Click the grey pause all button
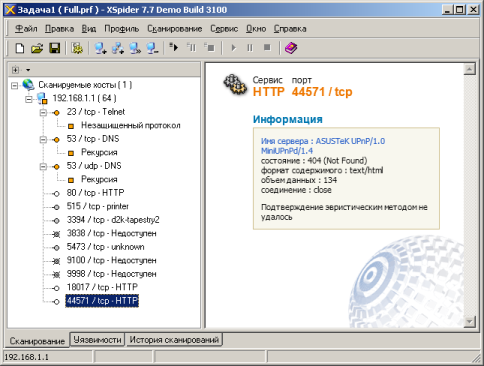 250,48
